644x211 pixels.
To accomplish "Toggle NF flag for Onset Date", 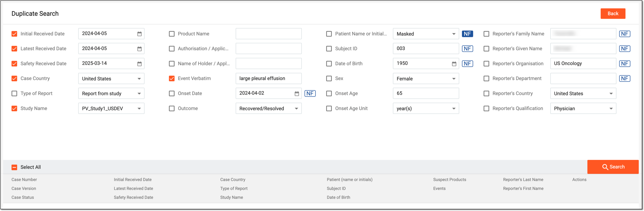I will pos(310,93).
